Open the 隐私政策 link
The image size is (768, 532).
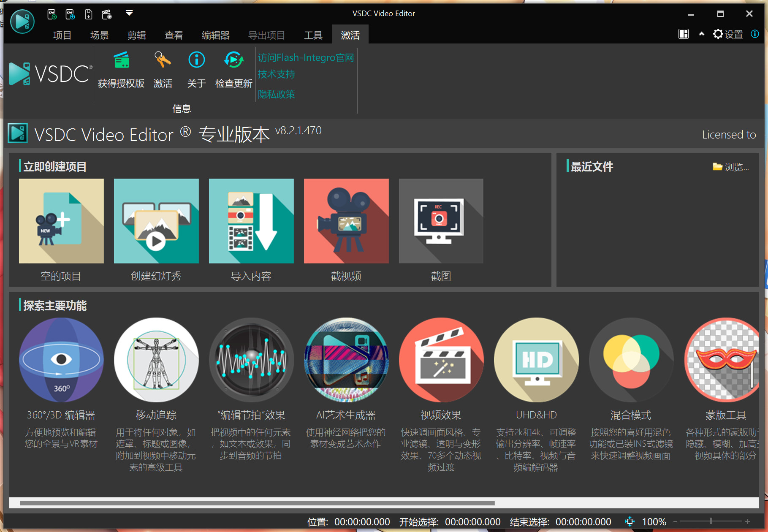[276, 94]
